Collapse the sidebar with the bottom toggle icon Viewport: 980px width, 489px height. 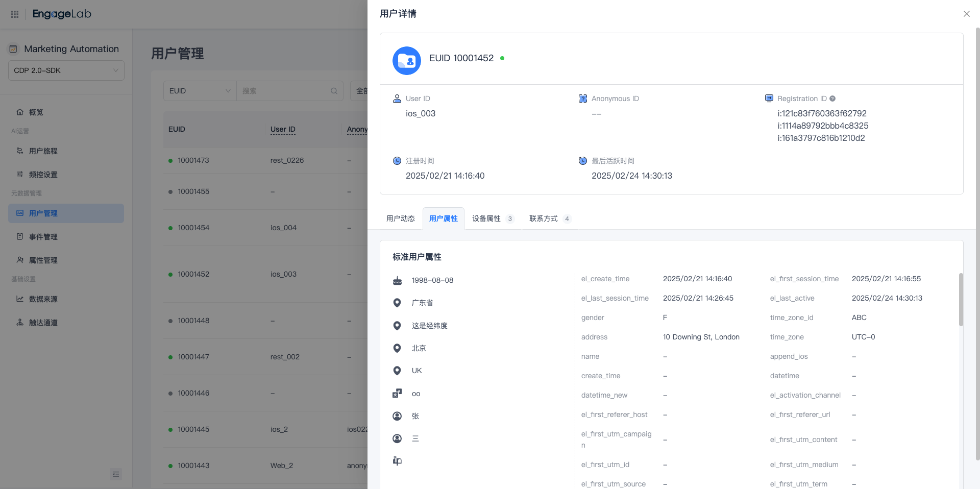pos(116,474)
